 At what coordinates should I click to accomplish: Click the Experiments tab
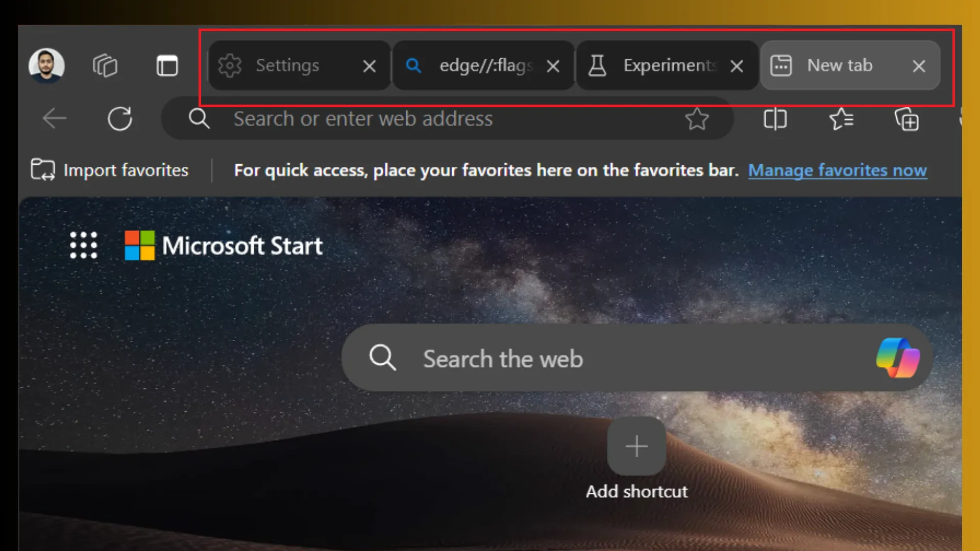point(666,65)
